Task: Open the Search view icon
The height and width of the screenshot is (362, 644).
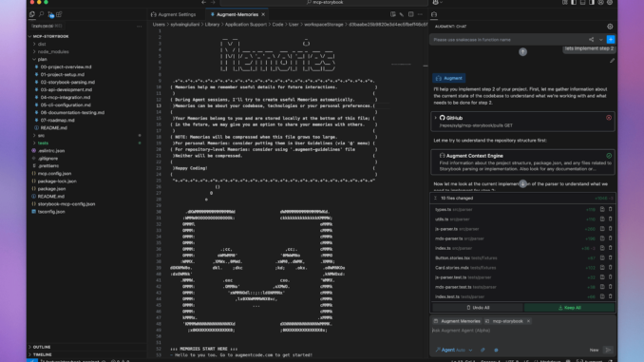Action: [42, 14]
